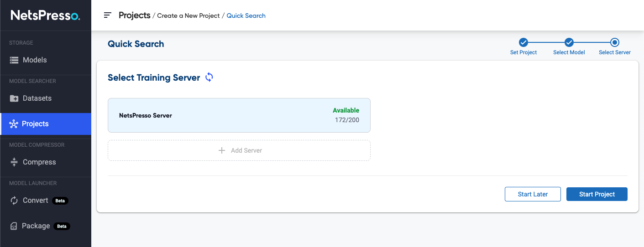Click the NetsPresso logo
Image resolution: width=644 pixels, height=247 pixels.
pyautogui.click(x=45, y=15)
